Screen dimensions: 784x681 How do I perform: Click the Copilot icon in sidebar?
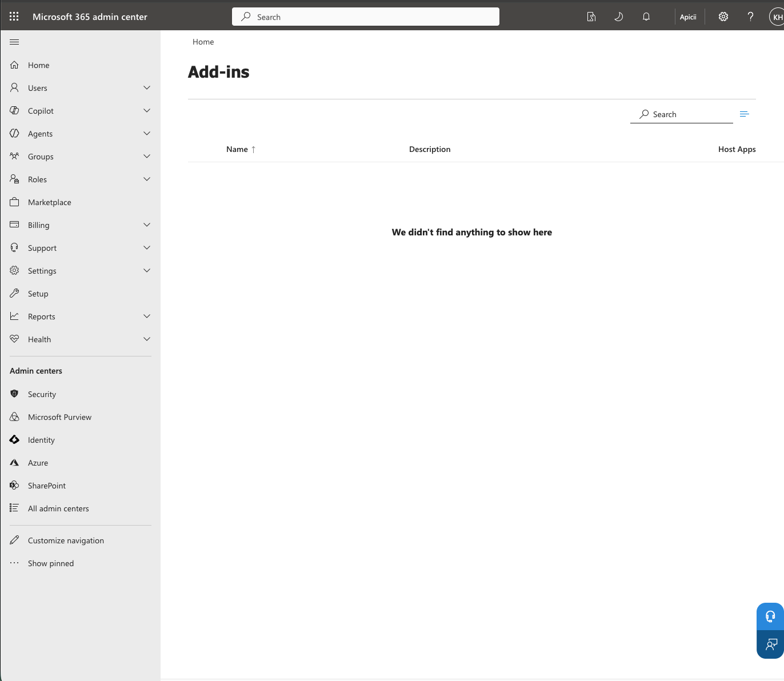click(x=14, y=111)
